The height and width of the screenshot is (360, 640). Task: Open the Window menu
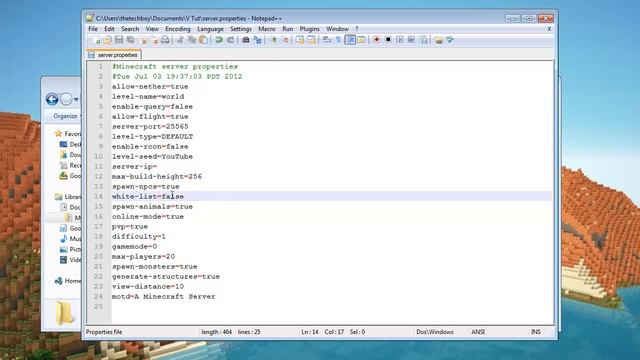[x=338, y=29]
